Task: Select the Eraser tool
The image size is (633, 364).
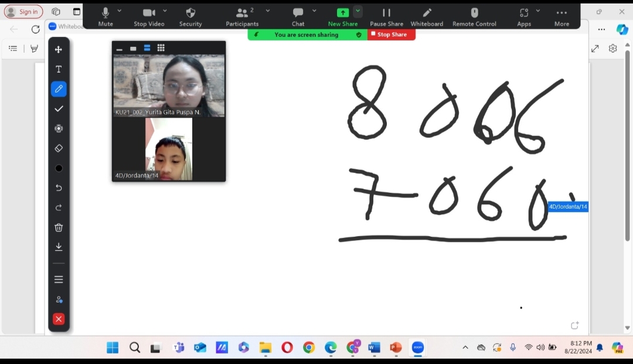Action: [59, 148]
